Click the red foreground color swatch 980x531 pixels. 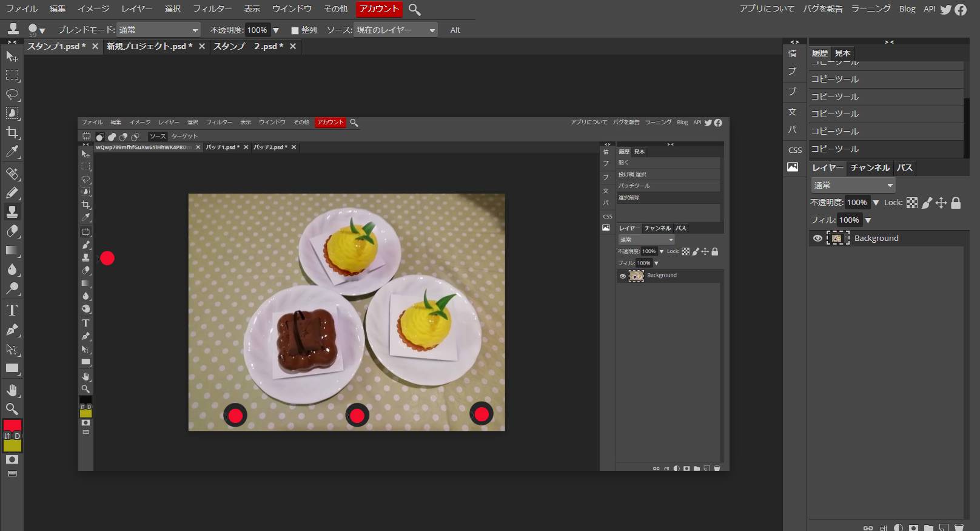pos(12,425)
